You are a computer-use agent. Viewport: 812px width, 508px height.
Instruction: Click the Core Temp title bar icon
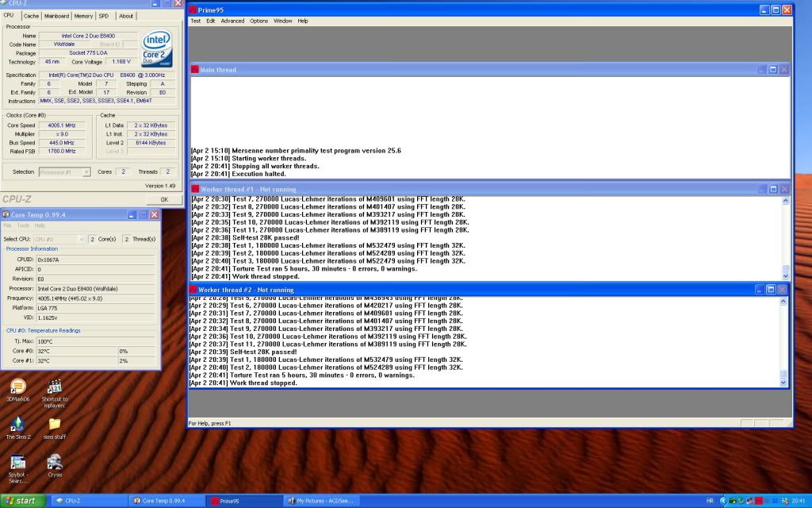(6, 214)
